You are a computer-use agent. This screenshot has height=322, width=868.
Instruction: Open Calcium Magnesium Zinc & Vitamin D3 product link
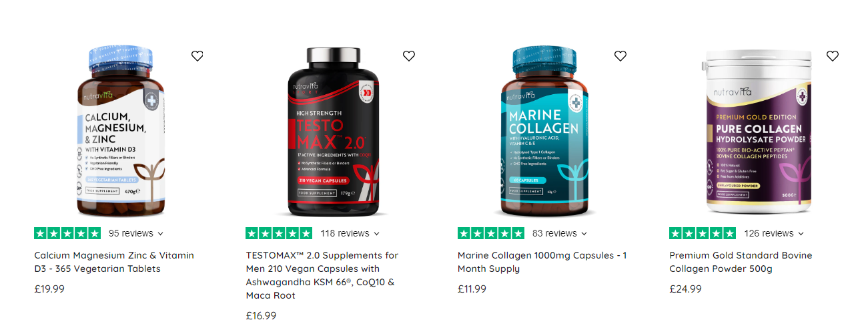coord(114,262)
